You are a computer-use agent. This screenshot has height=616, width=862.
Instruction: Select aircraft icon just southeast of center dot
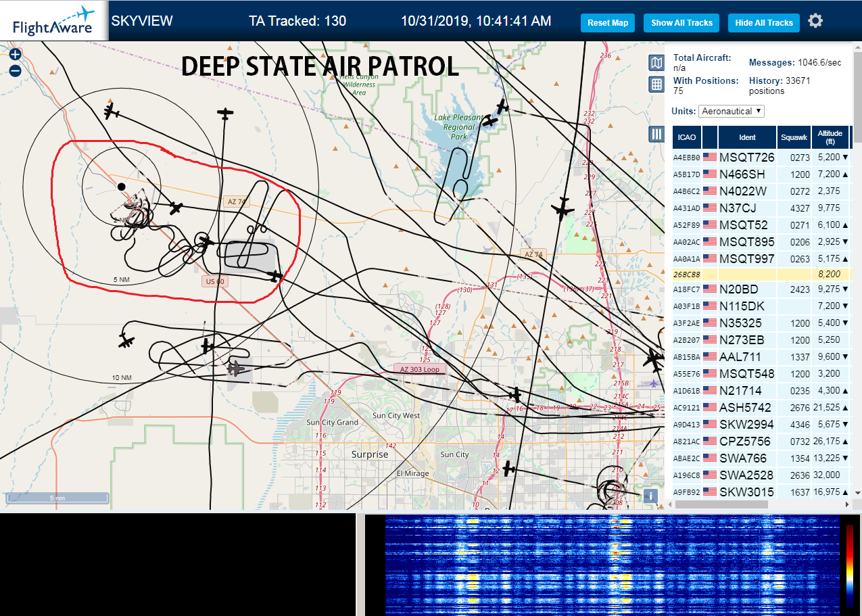(x=176, y=208)
